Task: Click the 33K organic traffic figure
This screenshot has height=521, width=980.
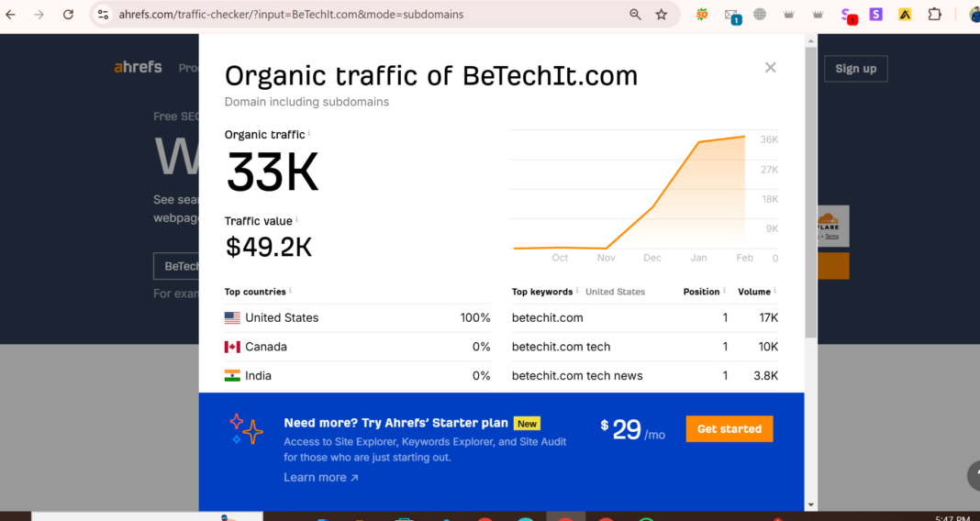Action: point(273,172)
